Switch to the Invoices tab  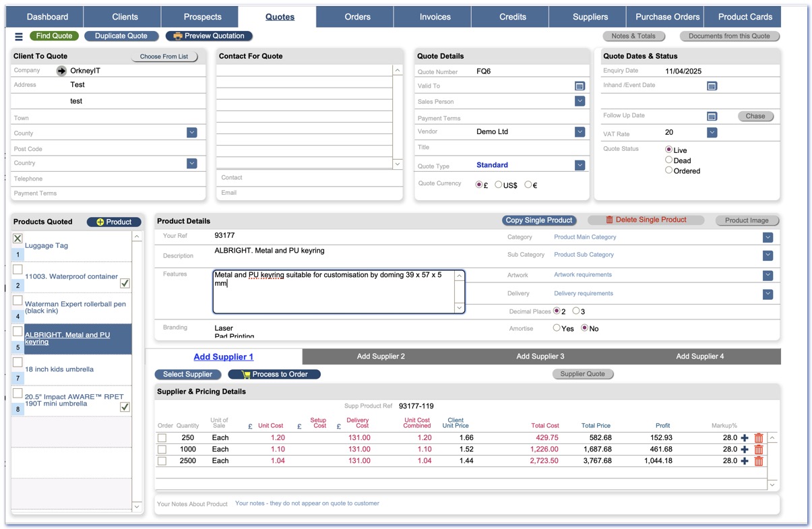pos(435,17)
